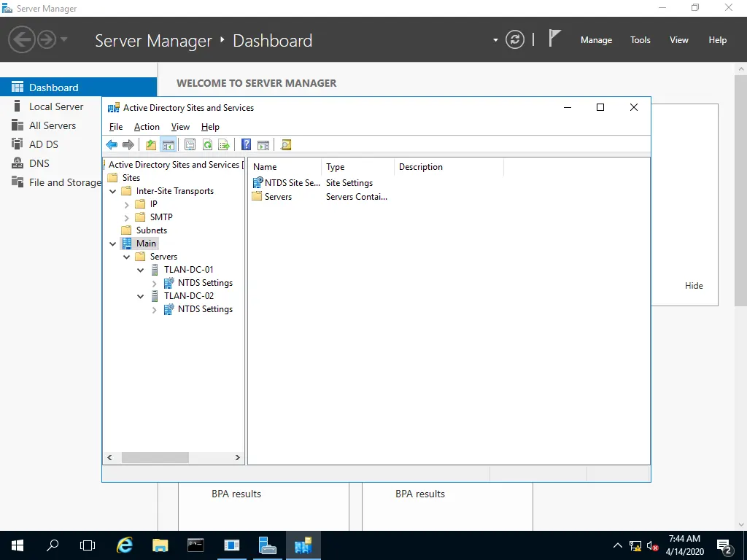The image size is (747, 560).
Task: Click the Main site icon in tree
Action: (x=127, y=244)
